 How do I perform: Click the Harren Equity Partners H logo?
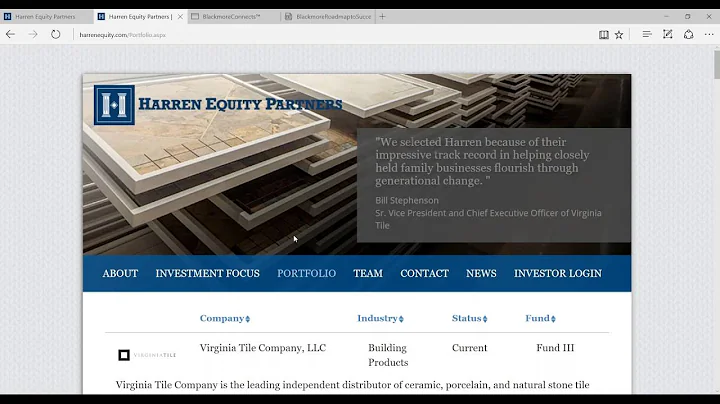114,105
